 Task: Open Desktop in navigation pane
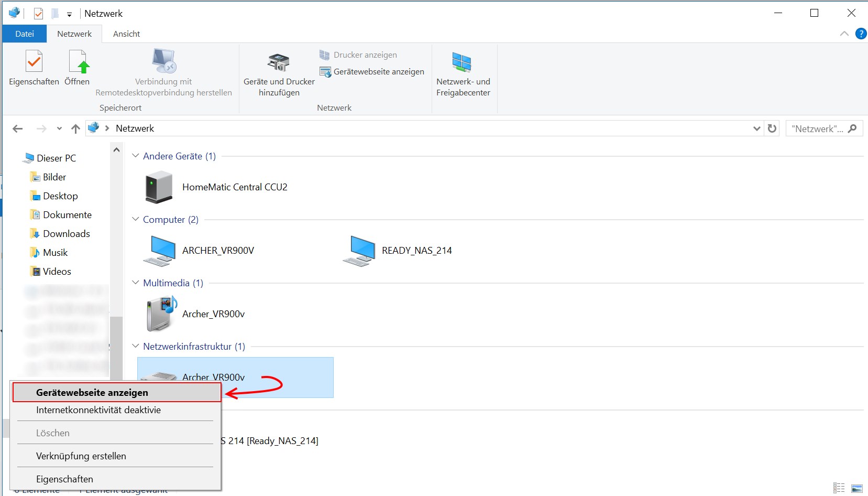[x=54, y=196]
